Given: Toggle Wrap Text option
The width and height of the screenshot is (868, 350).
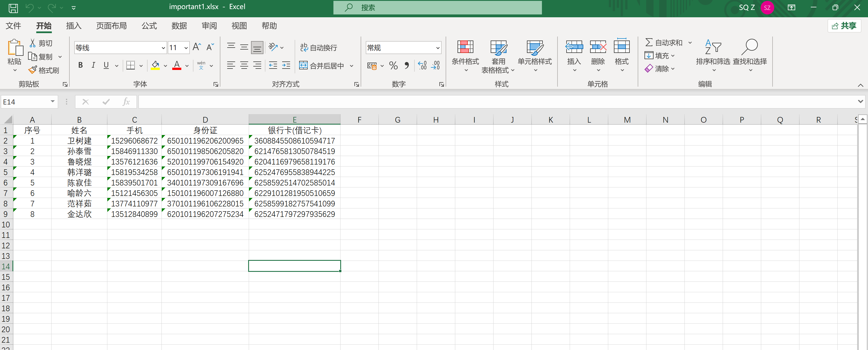Looking at the screenshot, I should coord(318,48).
